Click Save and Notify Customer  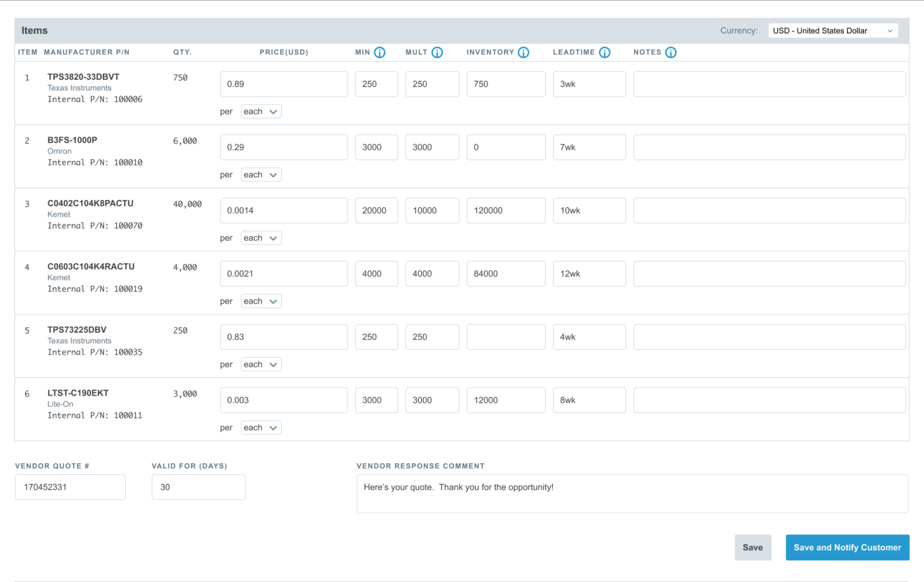pyautogui.click(x=847, y=547)
